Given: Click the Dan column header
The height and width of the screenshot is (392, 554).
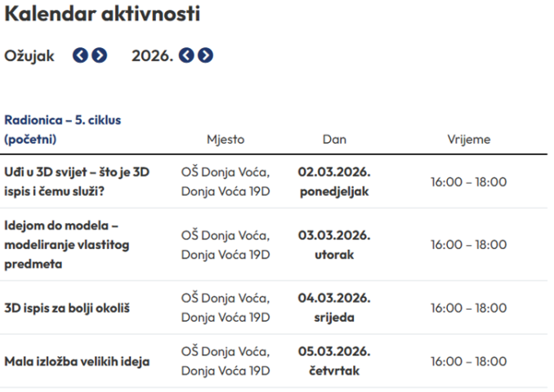Looking at the screenshot, I should [334, 139].
